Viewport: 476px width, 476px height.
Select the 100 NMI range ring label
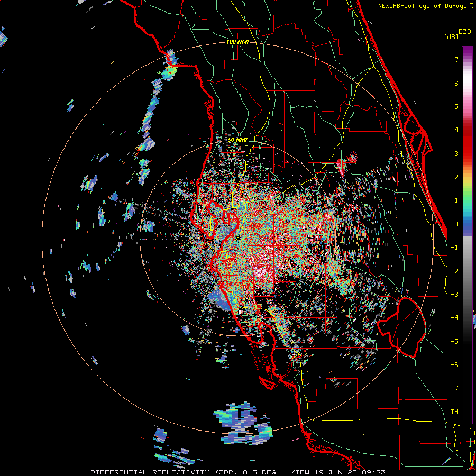(x=237, y=42)
